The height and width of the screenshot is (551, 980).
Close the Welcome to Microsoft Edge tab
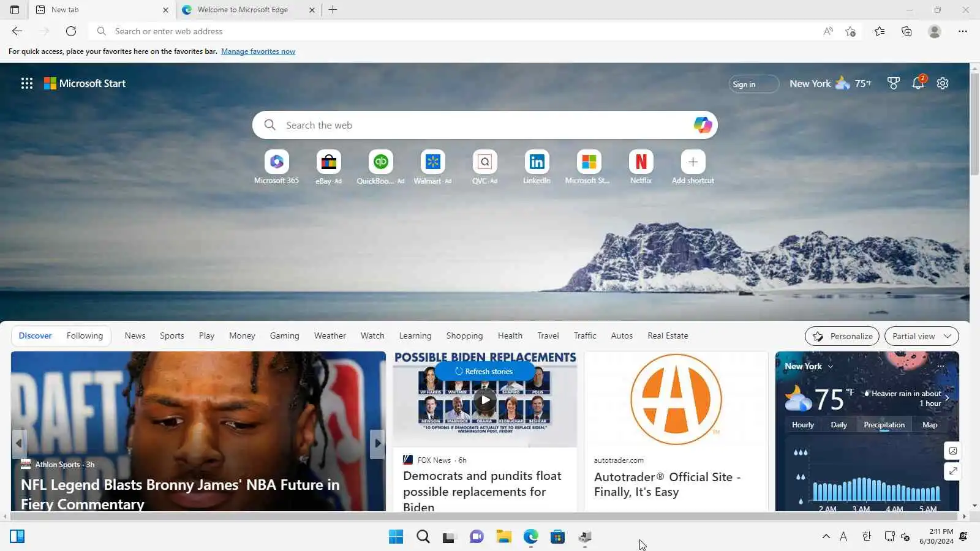pos(312,10)
